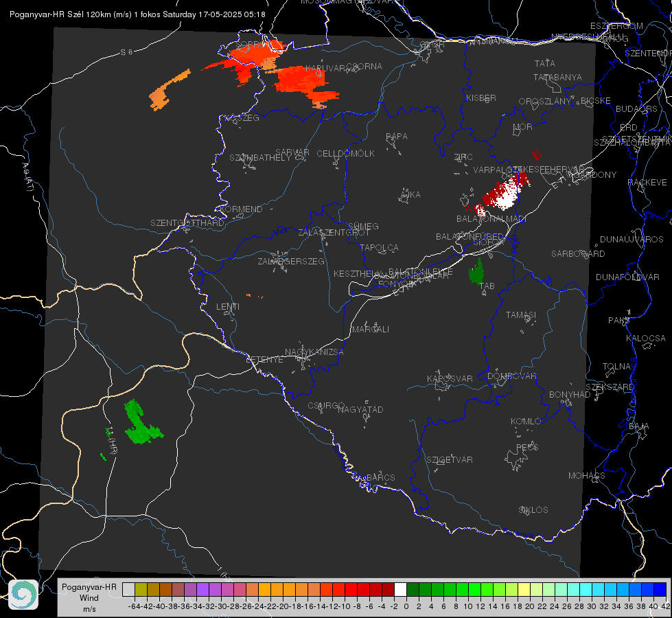Click the TAPOLCA town label

(379, 247)
